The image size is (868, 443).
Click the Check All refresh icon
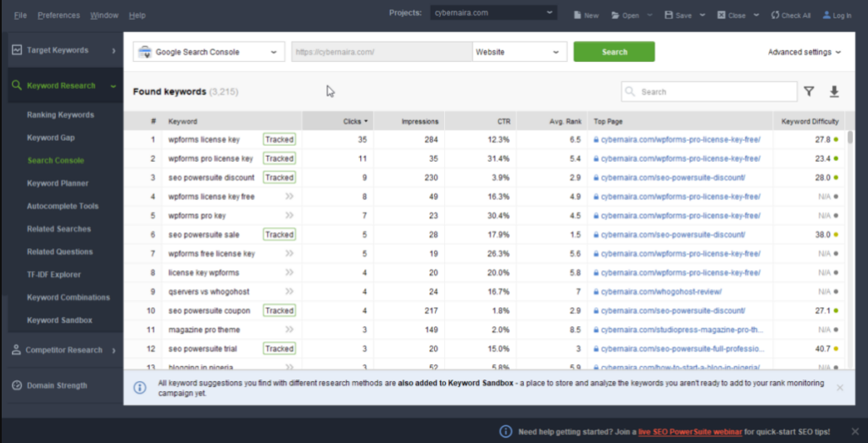tap(775, 15)
